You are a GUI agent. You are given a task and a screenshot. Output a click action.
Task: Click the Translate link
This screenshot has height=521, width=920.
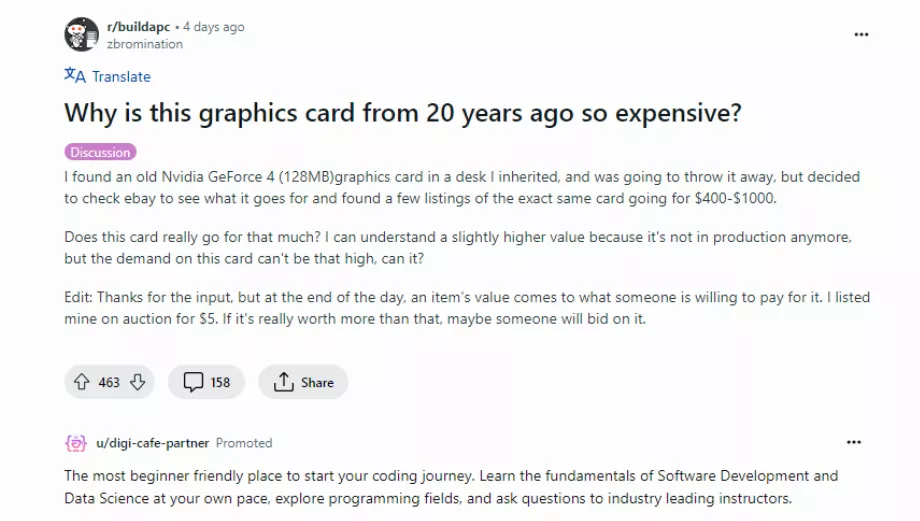click(x=121, y=77)
